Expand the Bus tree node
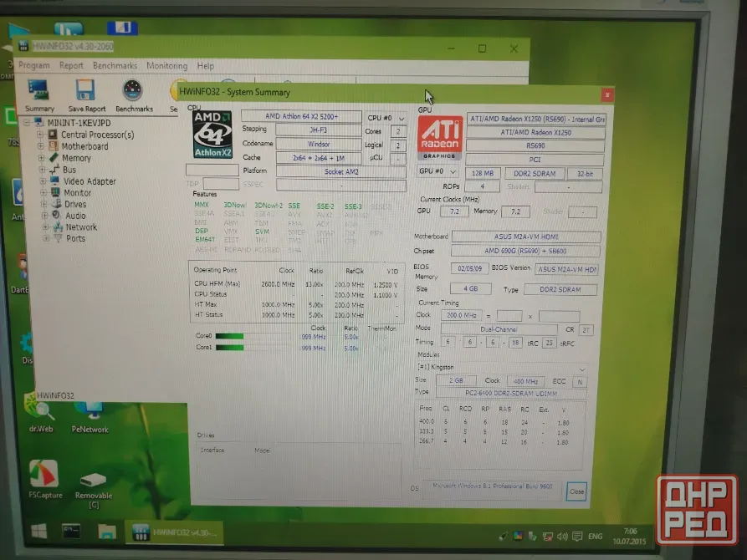The width and height of the screenshot is (747, 560). (x=42, y=170)
